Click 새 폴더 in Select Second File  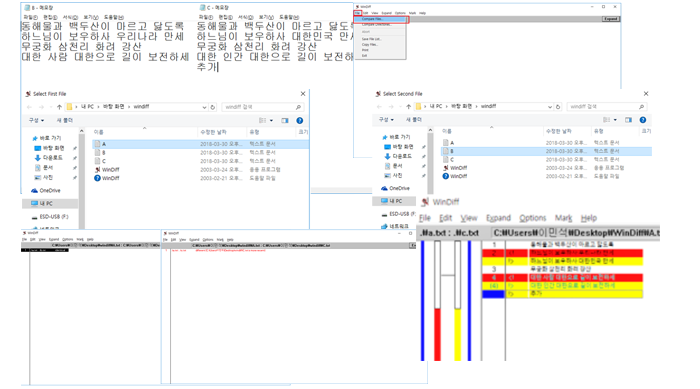pos(414,120)
